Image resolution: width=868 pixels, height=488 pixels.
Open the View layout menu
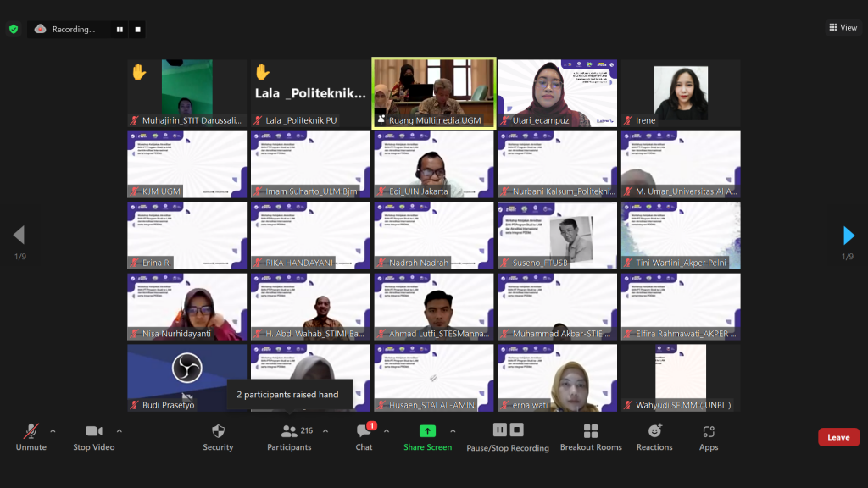click(x=843, y=27)
